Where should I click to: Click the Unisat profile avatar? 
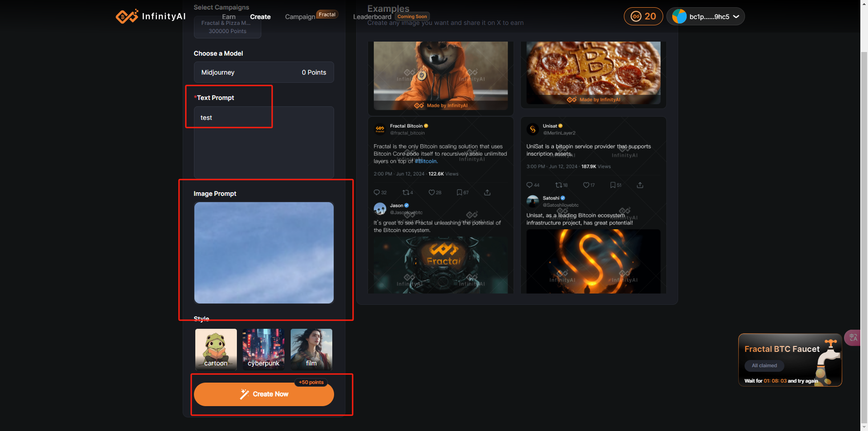[x=533, y=129]
